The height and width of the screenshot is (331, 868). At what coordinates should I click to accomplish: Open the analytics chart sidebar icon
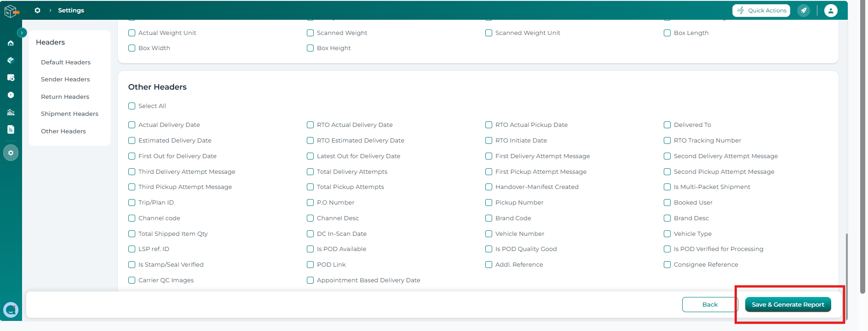[11, 112]
